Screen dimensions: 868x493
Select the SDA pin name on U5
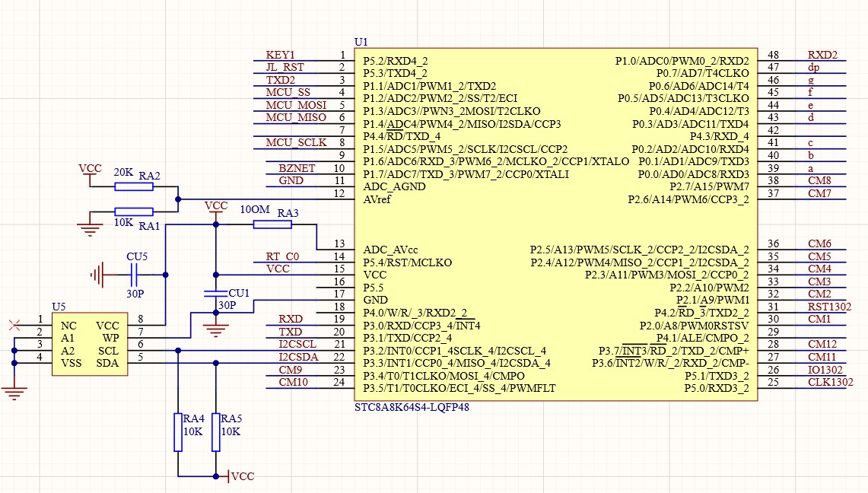(x=107, y=363)
